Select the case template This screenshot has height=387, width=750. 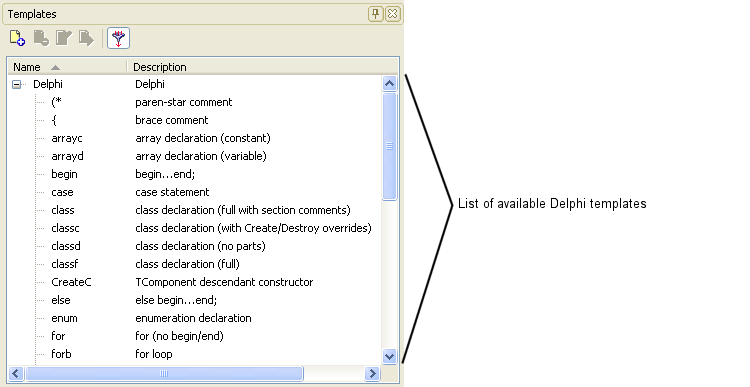click(x=63, y=192)
